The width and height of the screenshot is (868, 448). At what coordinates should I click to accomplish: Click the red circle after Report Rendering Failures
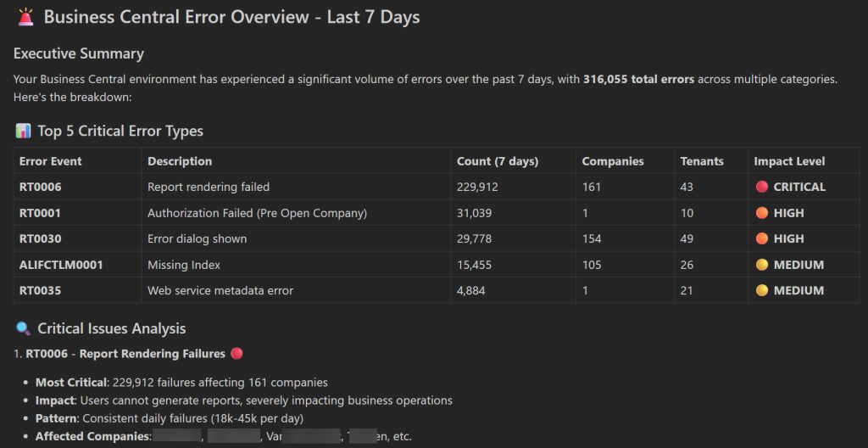pyautogui.click(x=236, y=353)
